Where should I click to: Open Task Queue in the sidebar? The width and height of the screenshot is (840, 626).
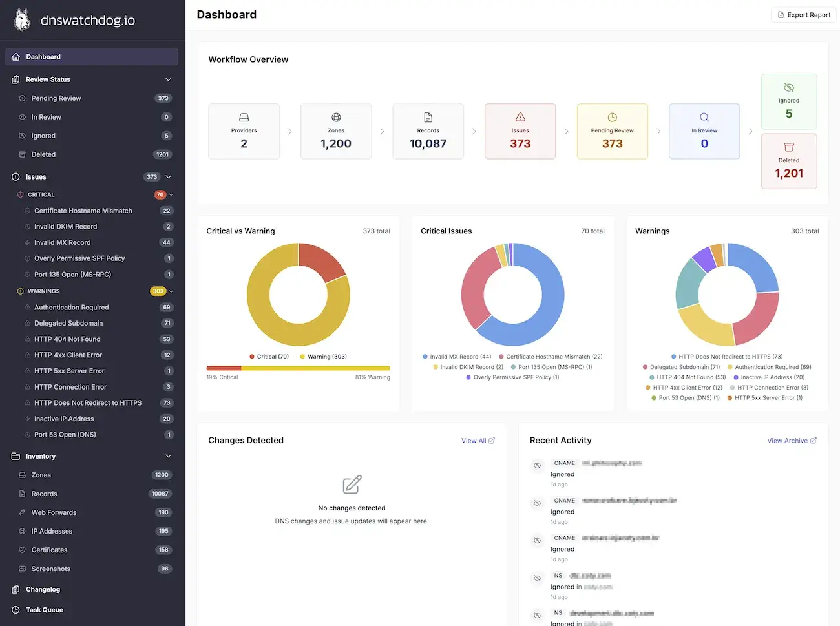pos(44,610)
